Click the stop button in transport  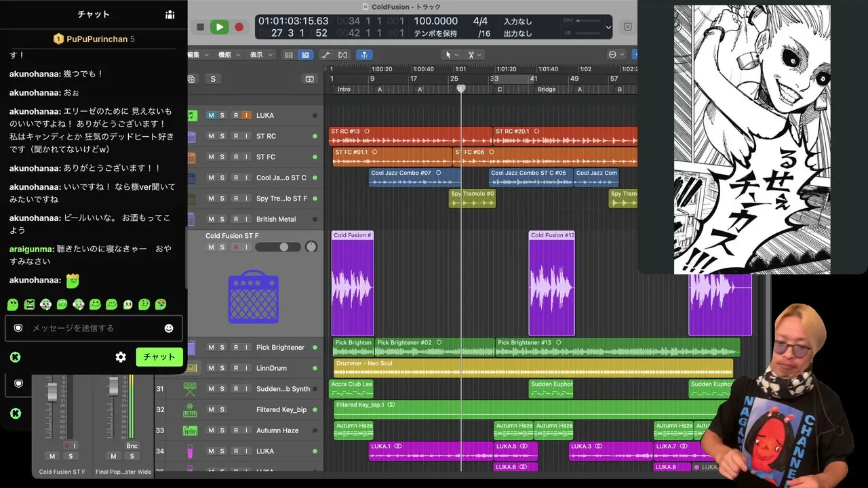200,27
